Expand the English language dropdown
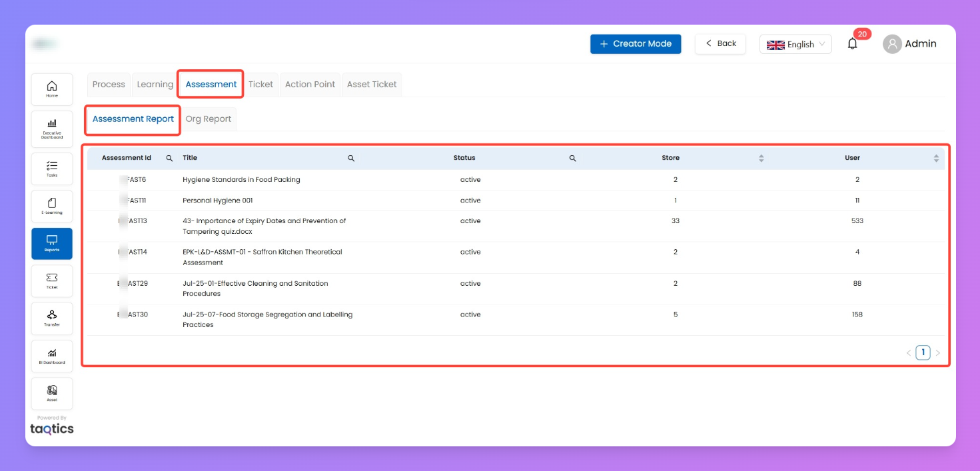The height and width of the screenshot is (471, 980). point(795,45)
